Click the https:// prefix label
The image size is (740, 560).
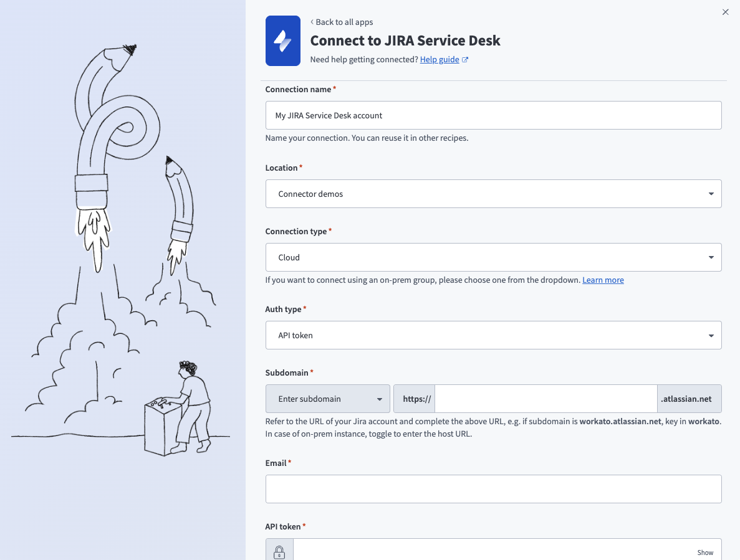[x=415, y=399]
